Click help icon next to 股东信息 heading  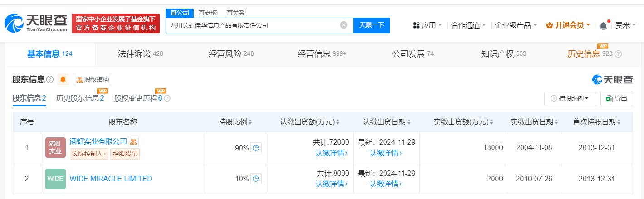coord(50,80)
